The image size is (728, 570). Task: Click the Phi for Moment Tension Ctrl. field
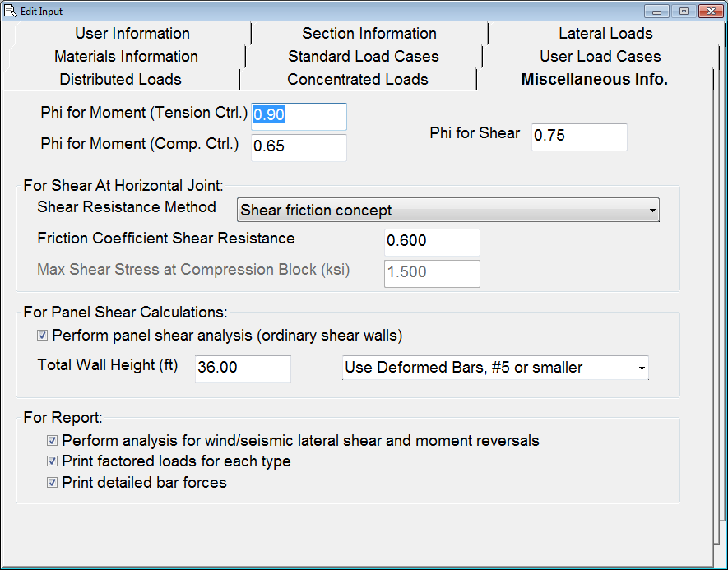point(299,116)
